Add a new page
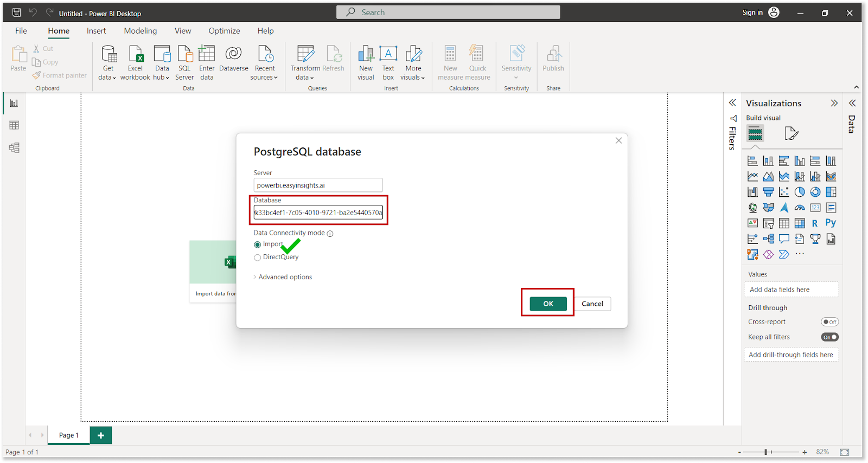The height and width of the screenshot is (463, 868). click(101, 435)
